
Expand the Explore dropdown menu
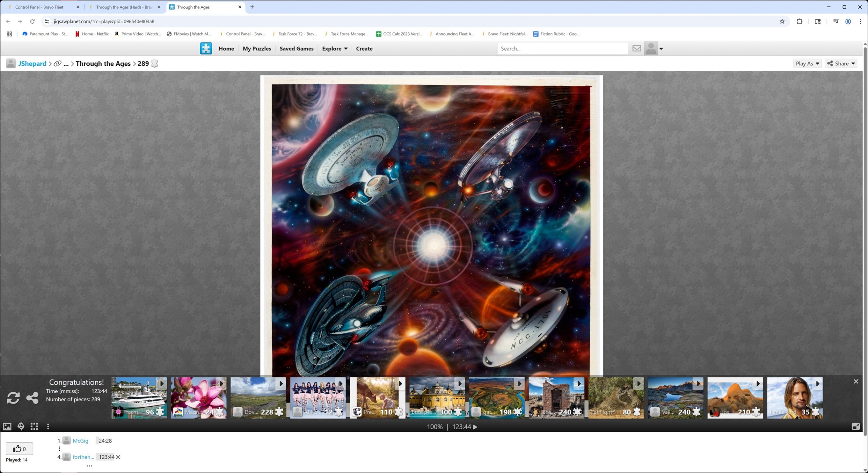pos(335,48)
